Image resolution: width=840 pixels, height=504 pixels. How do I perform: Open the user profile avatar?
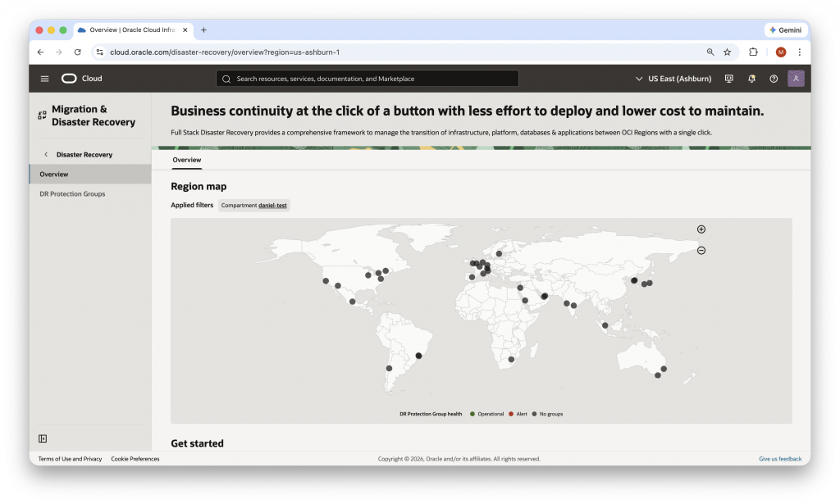(x=796, y=79)
